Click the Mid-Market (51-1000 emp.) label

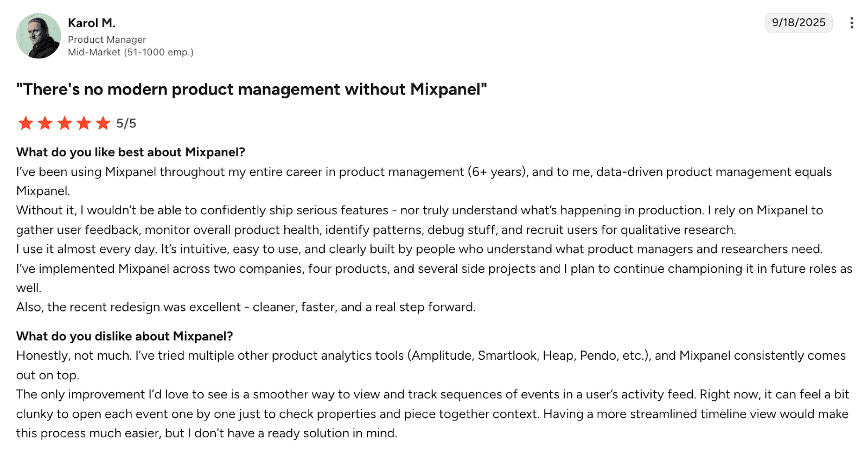pyautogui.click(x=130, y=52)
